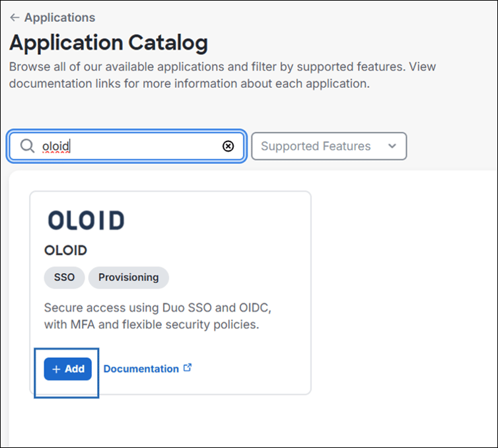
Task: Click the OLOID logo image
Action: [x=86, y=220]
